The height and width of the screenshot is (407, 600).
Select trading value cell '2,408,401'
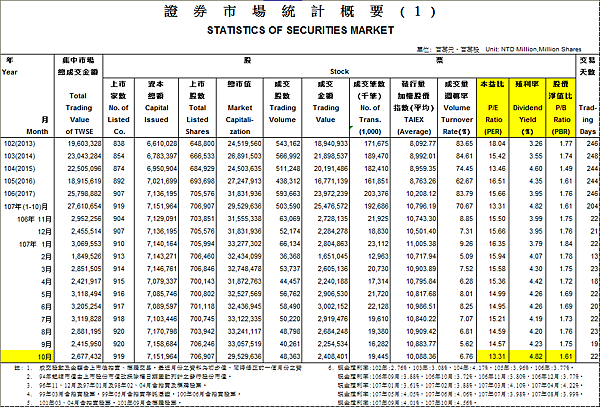click(333, 357)
